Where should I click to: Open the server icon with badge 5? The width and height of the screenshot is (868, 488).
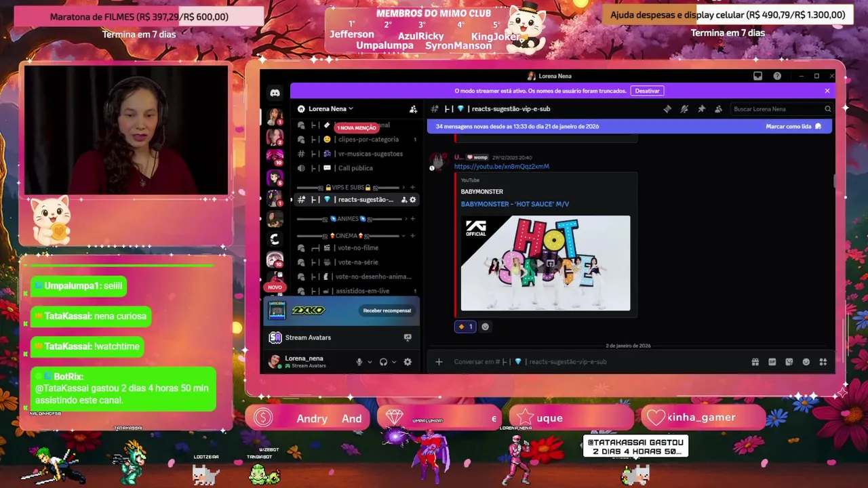pos(275,178)
